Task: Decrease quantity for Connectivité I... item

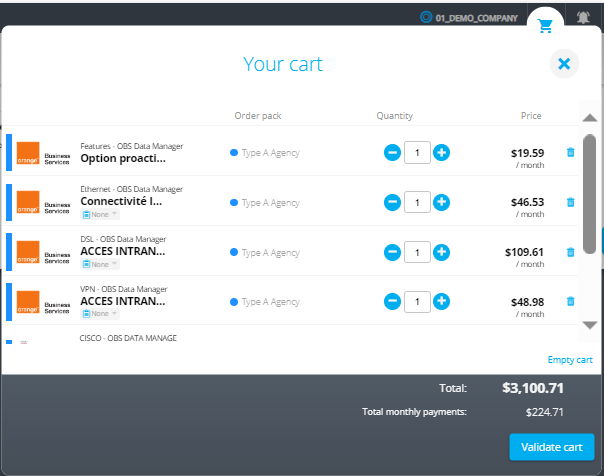Action: coord(392,202)
